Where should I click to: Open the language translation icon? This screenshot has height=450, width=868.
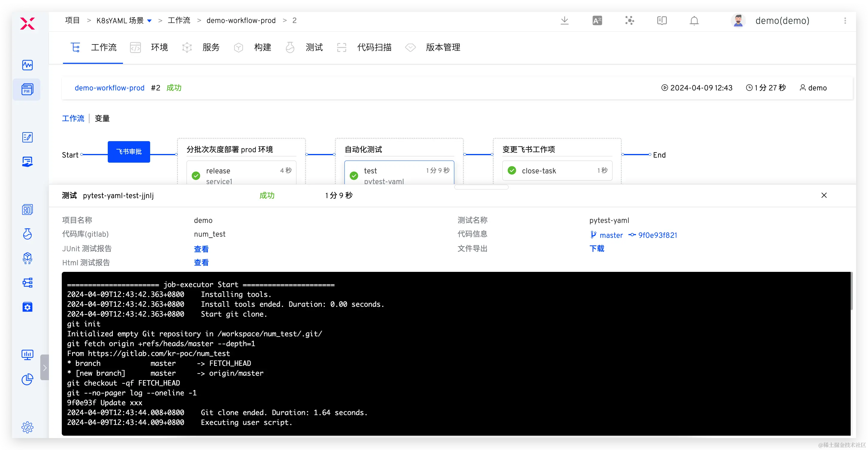(x=597, y=21)
